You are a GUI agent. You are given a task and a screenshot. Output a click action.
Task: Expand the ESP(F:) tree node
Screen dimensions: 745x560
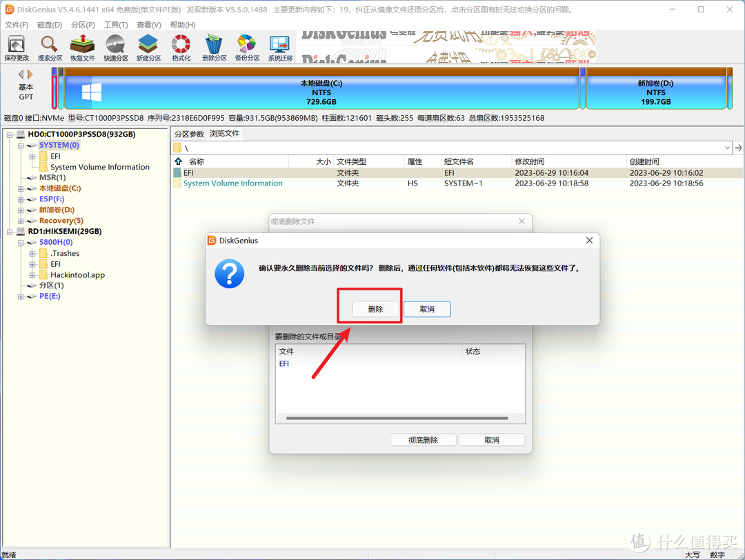click(x=21, y=199)
